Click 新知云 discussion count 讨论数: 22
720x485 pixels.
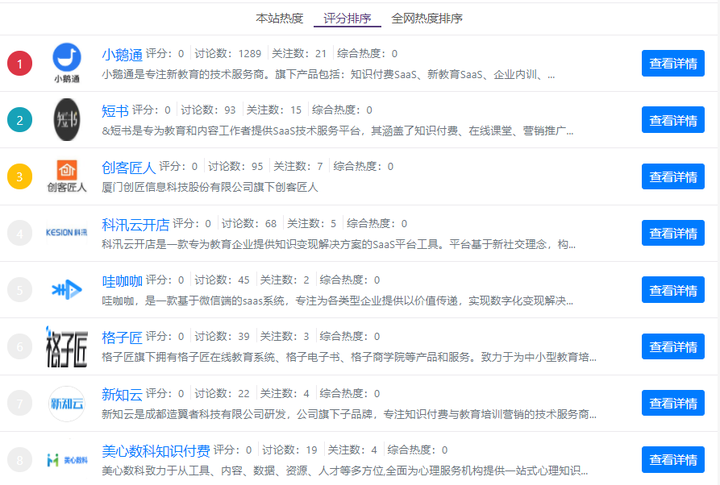[222, 394]
